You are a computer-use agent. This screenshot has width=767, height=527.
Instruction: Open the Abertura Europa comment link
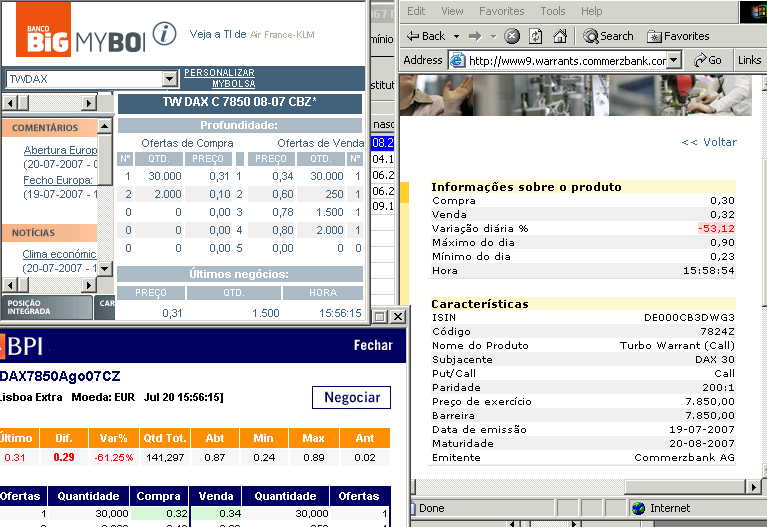pyautogui.click(x=60, y=150)
